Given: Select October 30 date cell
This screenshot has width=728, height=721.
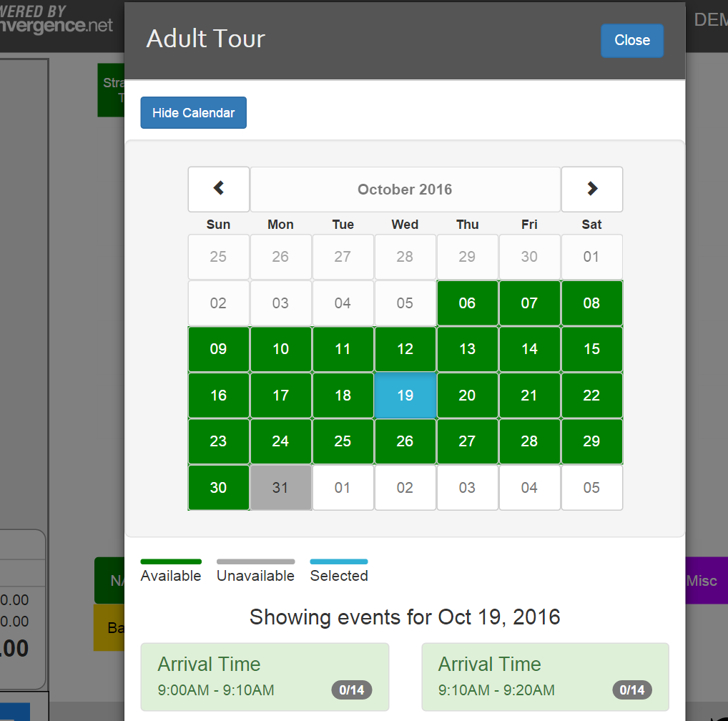Looking at the screenshot, I should click(218, 488).
